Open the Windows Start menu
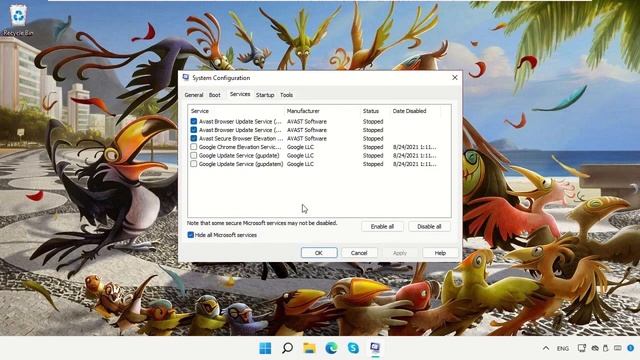This screenshot has width=640, height=360. [x=265, y=348]
